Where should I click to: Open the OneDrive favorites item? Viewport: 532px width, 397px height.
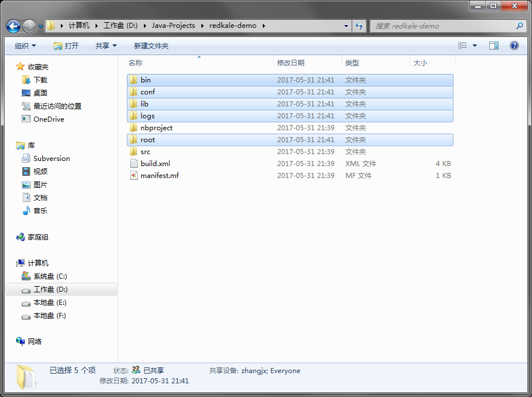click(x=48, y=119)
